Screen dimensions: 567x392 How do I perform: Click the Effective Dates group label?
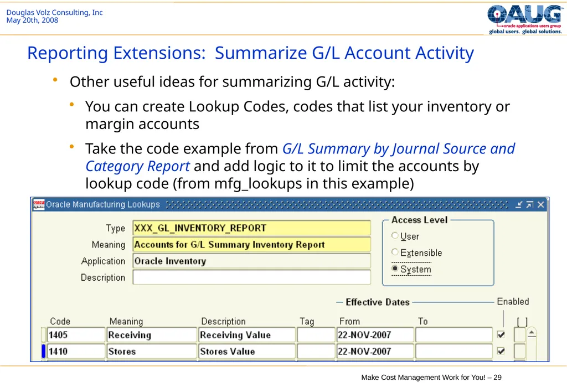[378, 302]
